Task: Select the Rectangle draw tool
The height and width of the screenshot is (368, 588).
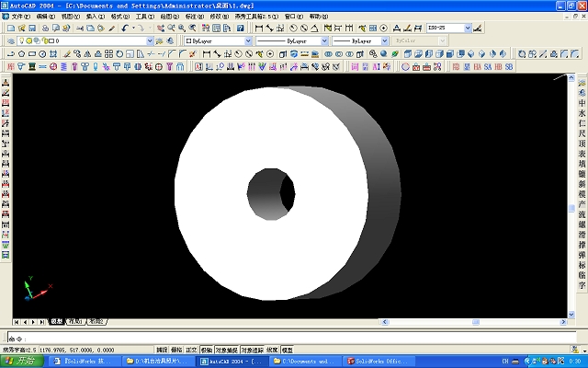Action: coord(32,54)
